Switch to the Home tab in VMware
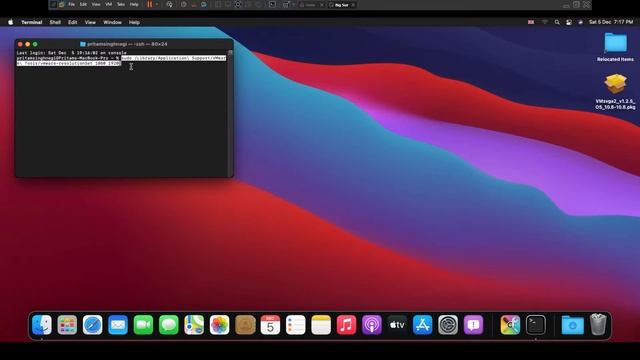The image size is (640, 360). tap(310, 5)
